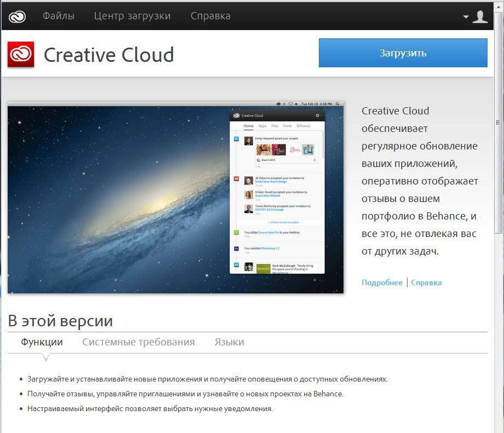Click the Behance tab inside the preview panel
The height and width of the screenshot is (433, 504).
[303, 126]
